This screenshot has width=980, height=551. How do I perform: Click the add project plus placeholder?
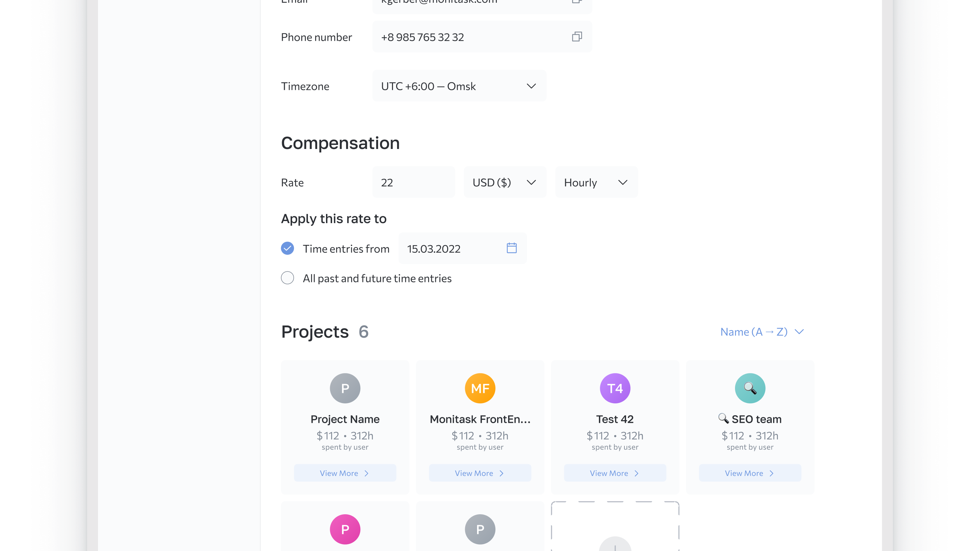615,545
